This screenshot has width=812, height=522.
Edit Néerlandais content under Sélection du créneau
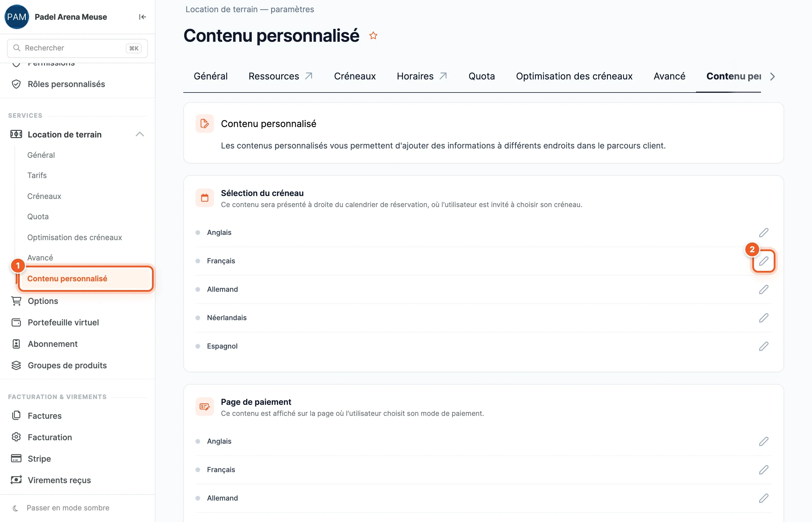764,318
